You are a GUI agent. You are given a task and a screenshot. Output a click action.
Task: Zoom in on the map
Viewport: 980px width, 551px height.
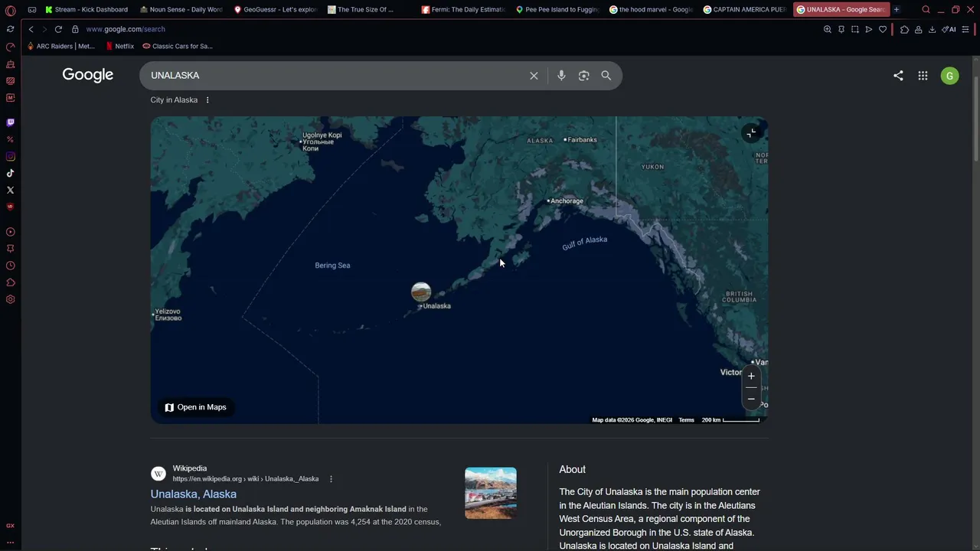tap(751, 376)
